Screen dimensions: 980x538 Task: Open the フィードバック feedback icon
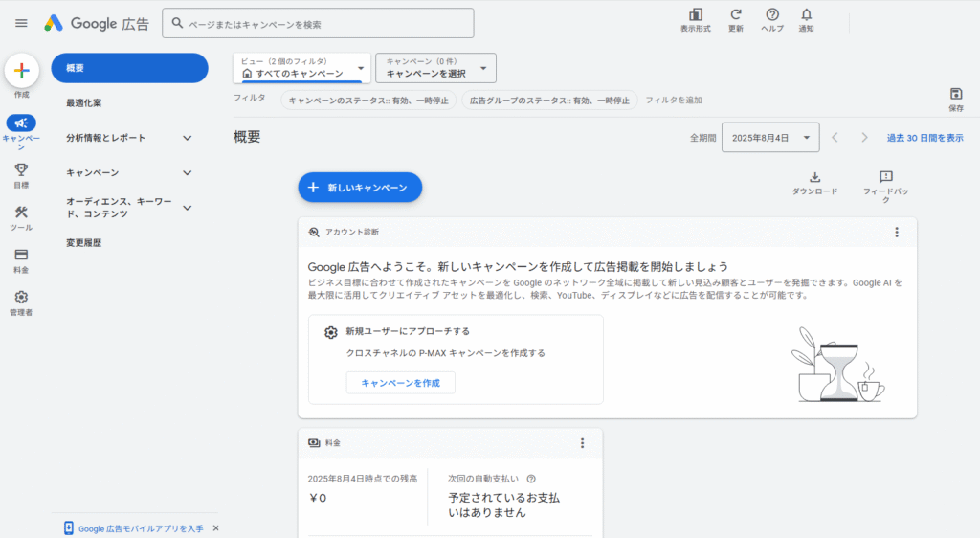pyautogui.click(x=885, y=177)
